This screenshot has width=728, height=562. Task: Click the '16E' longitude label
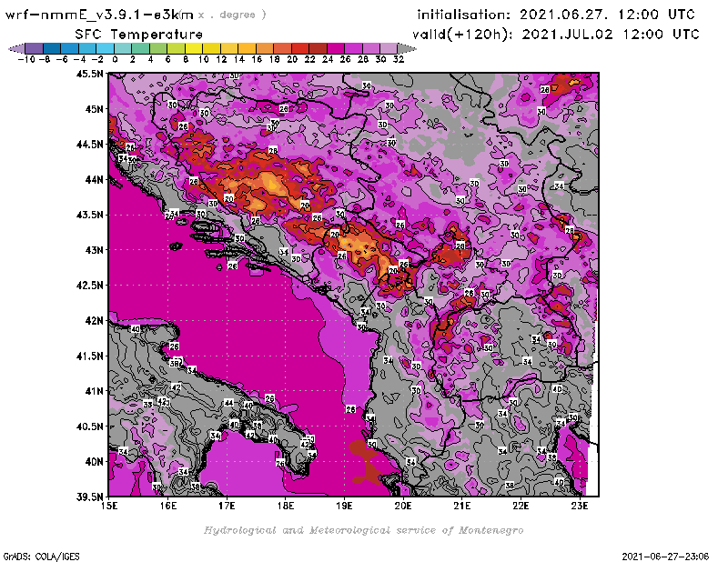click(168, 506)
